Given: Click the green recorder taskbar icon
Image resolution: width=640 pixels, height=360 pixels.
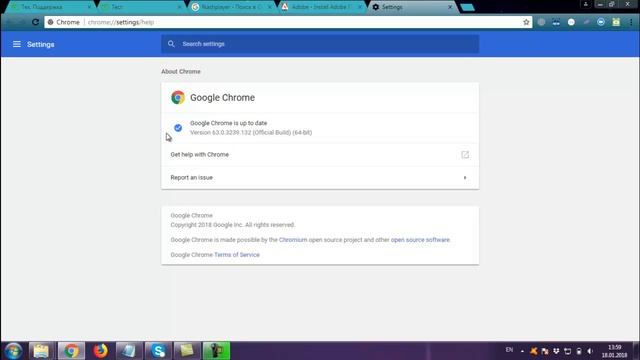Looking at the screenshot, I should point(216,351).
